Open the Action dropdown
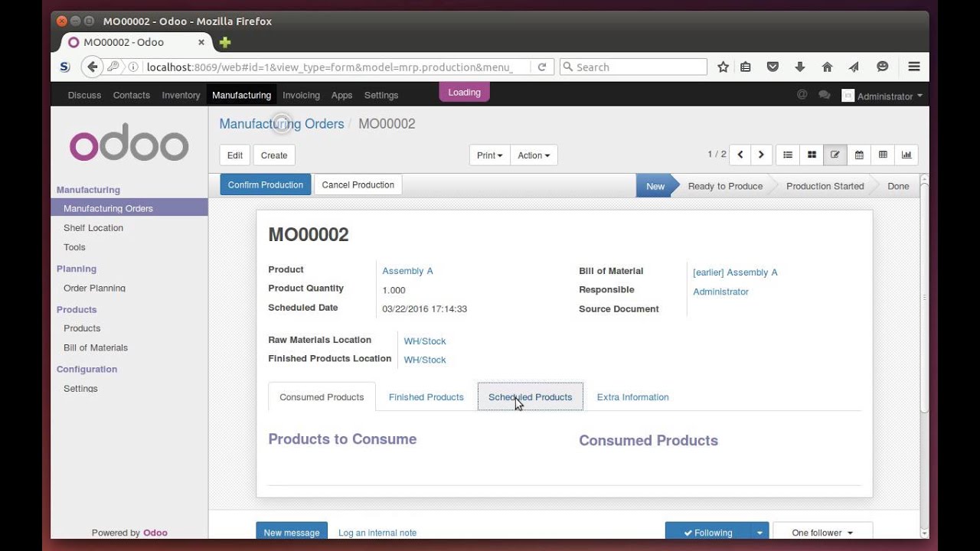 coord(534,155)
